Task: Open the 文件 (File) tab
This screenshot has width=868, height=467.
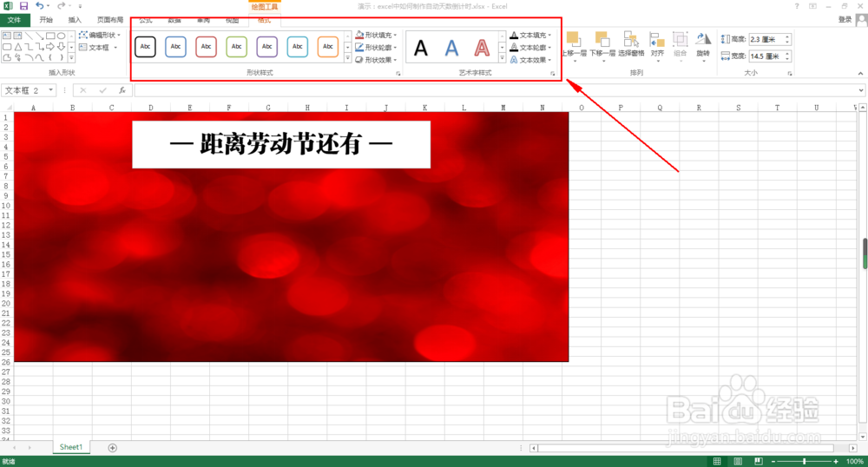Action: click(x=15, y=20)
